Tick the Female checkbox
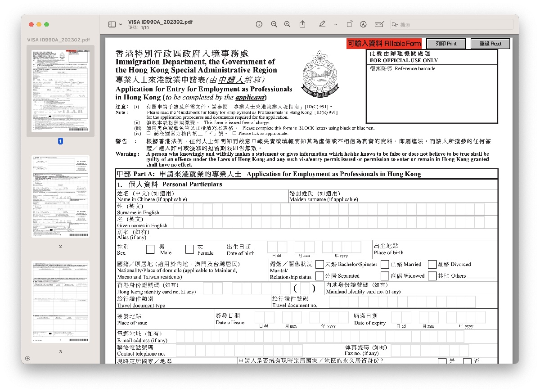This screenshot has width=540, height=392. click(189, 249)
